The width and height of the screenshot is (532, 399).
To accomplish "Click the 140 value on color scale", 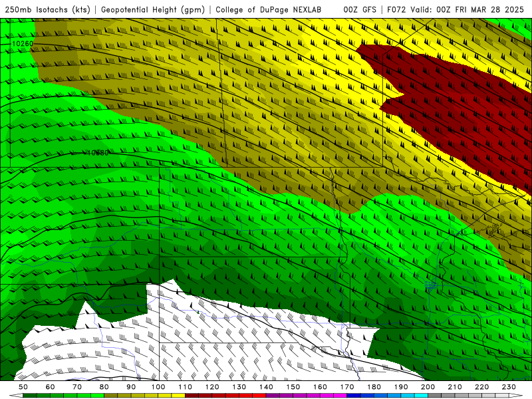I will [x=266, y=387].
